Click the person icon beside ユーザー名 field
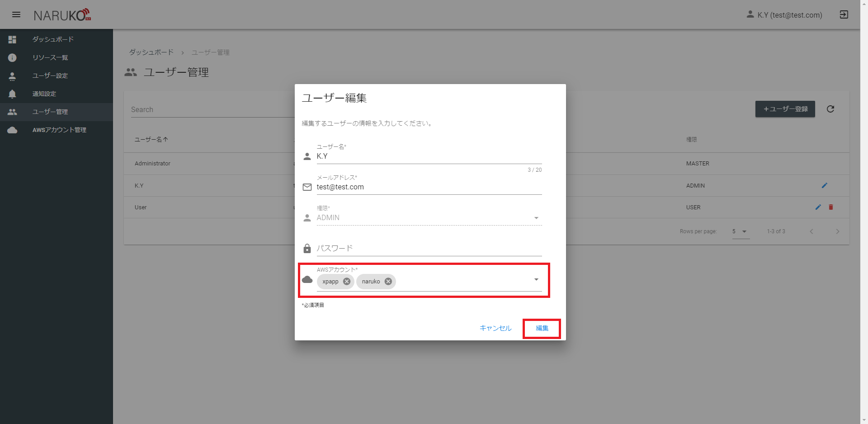The image size is (868, 424). pos(307,156)
